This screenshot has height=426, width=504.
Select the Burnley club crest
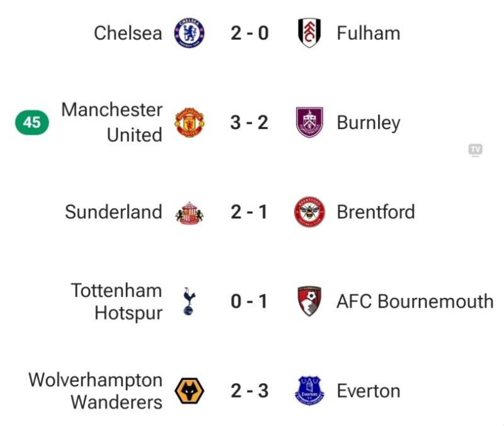pos(309,122)
